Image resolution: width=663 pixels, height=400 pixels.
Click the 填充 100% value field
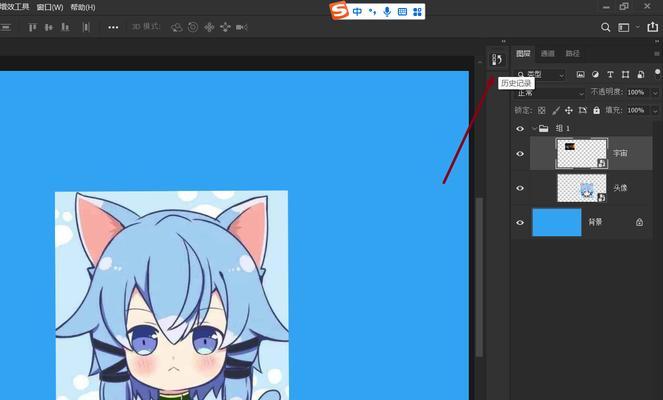point(636,110)
